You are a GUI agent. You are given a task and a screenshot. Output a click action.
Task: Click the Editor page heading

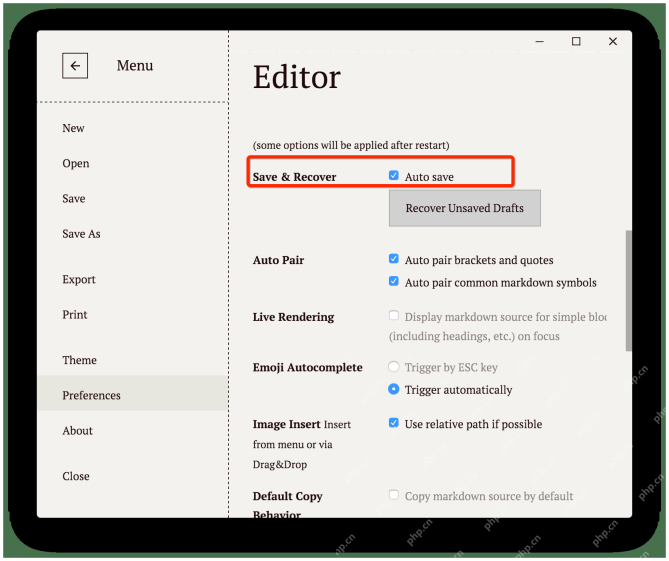[x=297, y=77]
